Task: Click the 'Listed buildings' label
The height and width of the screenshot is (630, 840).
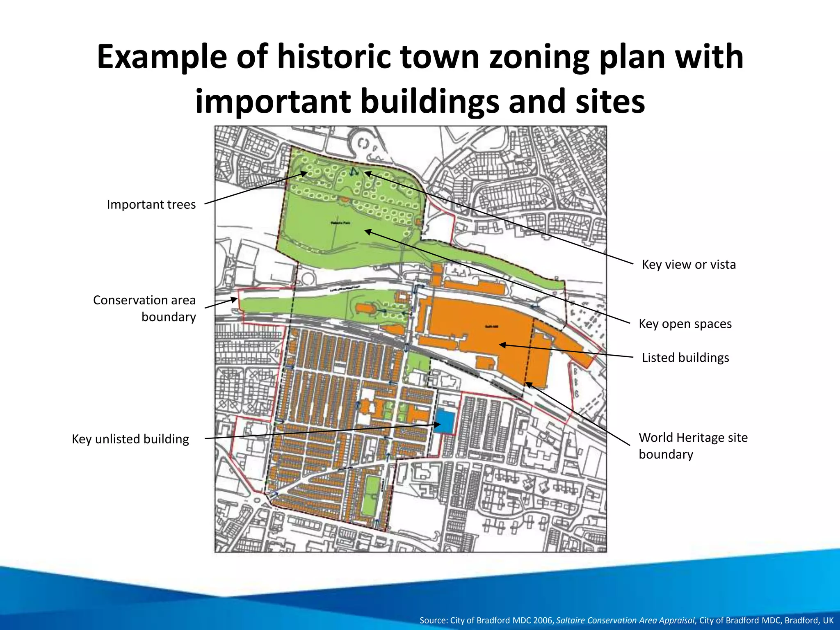Action: [x=685, y=358]
